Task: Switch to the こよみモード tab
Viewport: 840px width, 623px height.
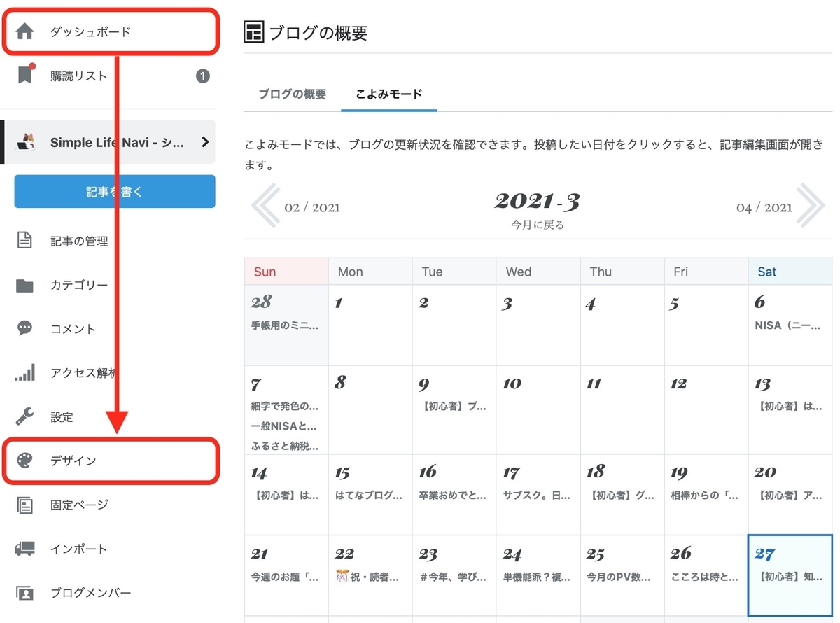Action: [389, 94]
